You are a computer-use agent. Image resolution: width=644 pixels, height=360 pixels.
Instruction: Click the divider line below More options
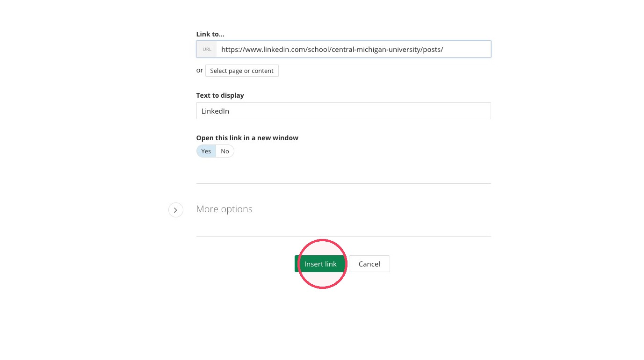pos(344,236)
